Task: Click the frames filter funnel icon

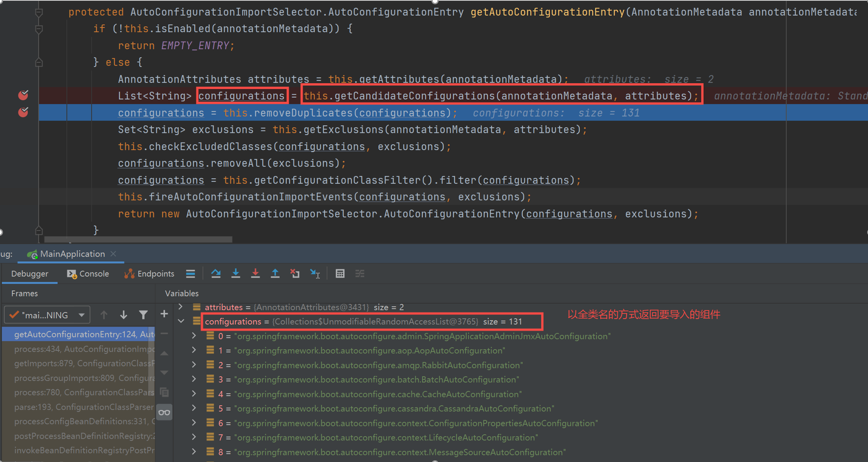Action: [143, 315]
